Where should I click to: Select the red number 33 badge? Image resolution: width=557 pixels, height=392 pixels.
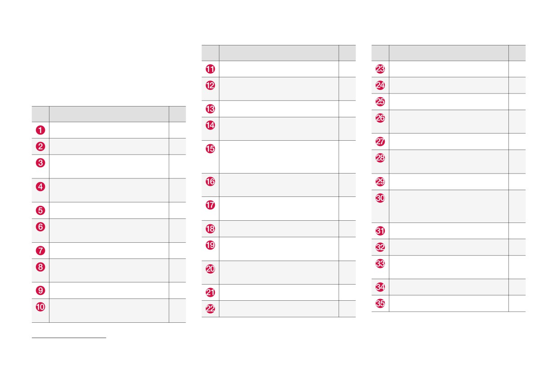[380, 264]
